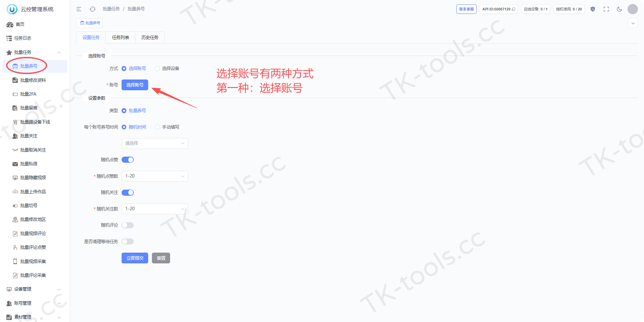The width and height of the screenshot is (644, 322).
Task: Switch to the 设置任务 tab
Action: tap(91, 37)
